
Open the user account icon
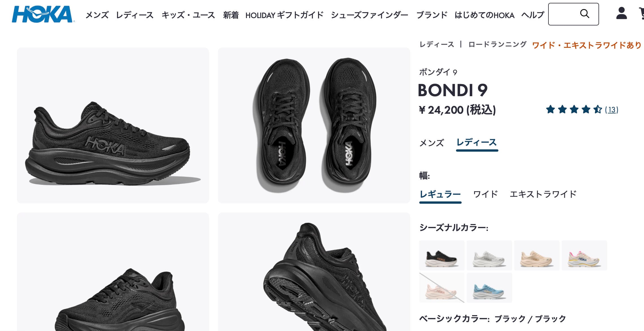621,13
